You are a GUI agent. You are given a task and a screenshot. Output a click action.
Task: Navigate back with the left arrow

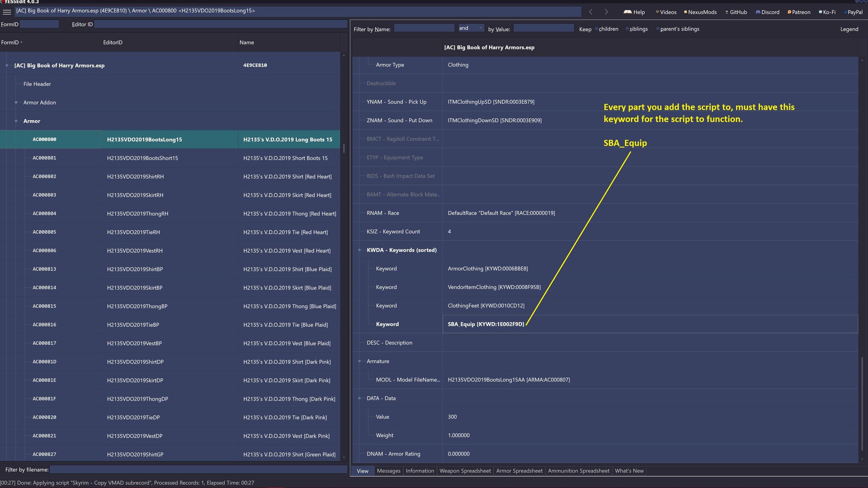click(x=590, y=12)
